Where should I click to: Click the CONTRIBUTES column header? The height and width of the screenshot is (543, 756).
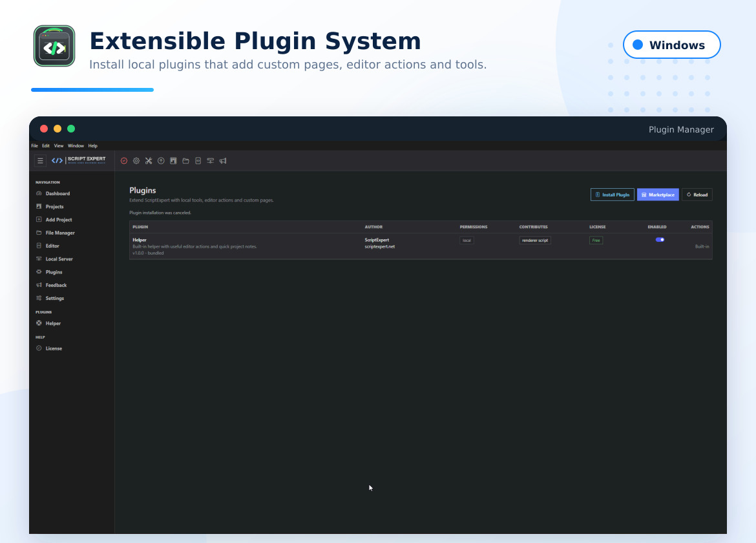click(x=533, y=227)
